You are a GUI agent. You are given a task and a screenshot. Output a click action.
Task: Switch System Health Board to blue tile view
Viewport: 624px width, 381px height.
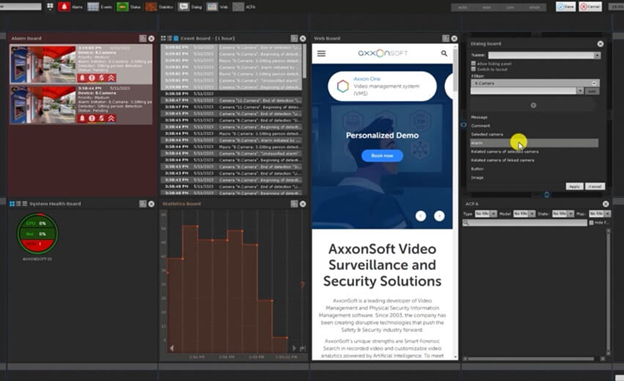12,204
